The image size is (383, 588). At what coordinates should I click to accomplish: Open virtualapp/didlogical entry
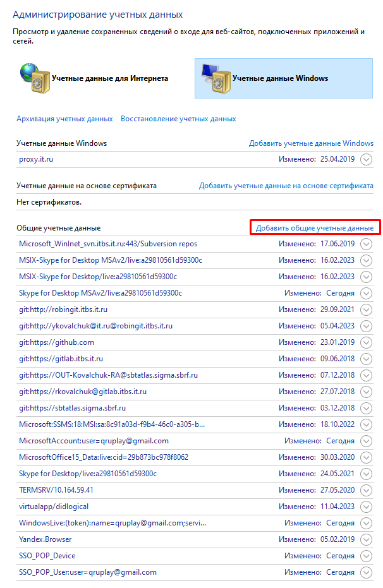click(x=54, y=507)
